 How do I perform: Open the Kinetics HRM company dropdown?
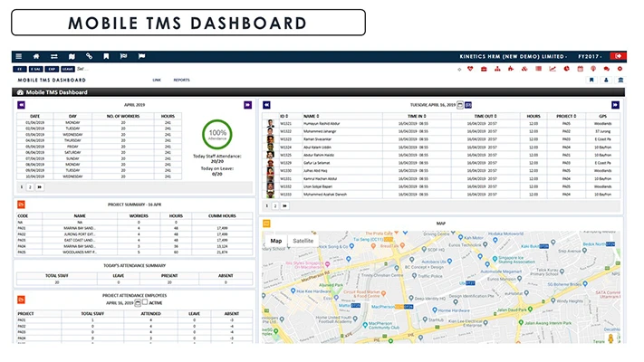pyautogui.click(x=513, y=57)
